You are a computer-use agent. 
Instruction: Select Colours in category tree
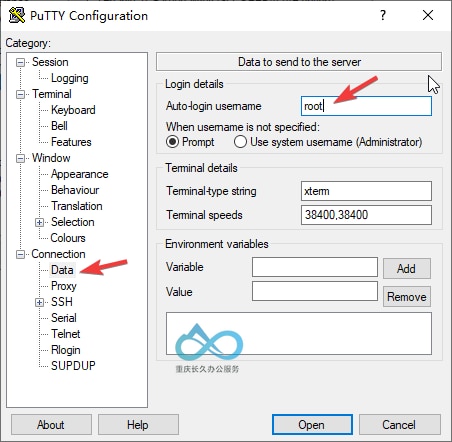[x=68, y=238]
